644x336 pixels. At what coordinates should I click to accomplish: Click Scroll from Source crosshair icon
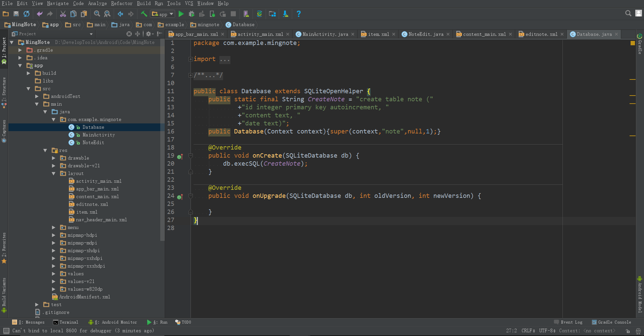click(129, 34)
